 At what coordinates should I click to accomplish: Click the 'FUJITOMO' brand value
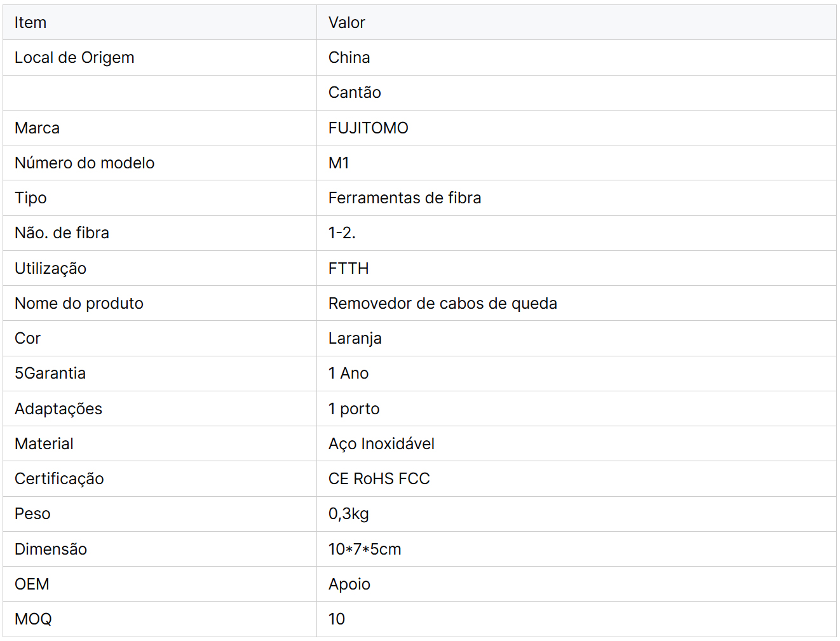click(368, 128)
